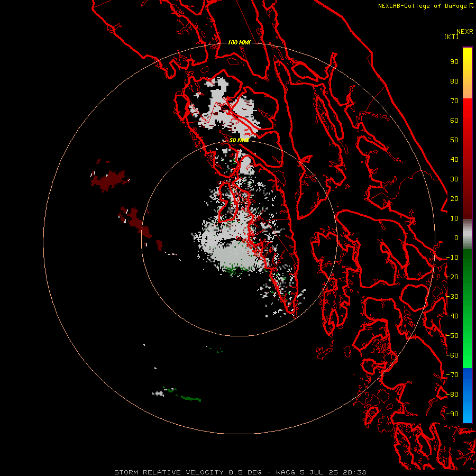Click the -90 value on the velocity scale
Image resolution: width=476 pixels, height=476 pixels.
[x=452, y=414]
